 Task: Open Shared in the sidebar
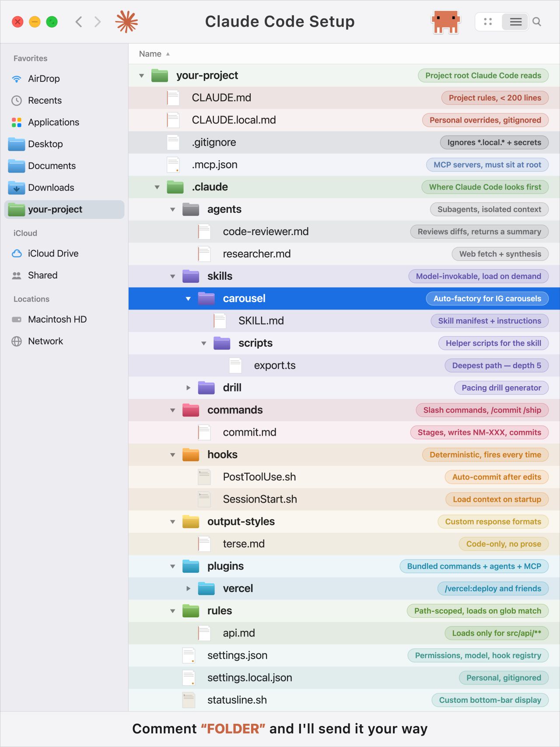tap(64, 275)
